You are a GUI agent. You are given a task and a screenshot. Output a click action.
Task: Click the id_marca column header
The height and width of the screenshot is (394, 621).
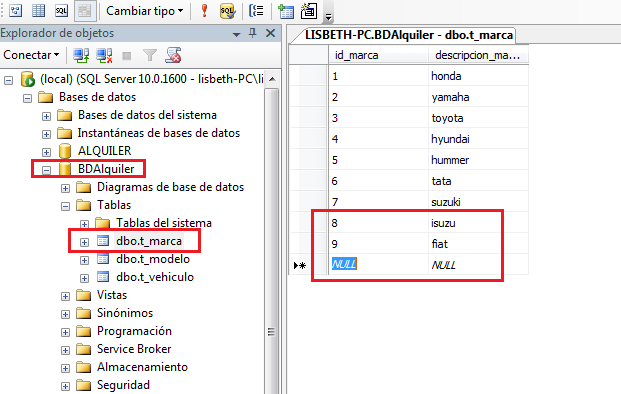pyautogui.click(x=378, y=55)
